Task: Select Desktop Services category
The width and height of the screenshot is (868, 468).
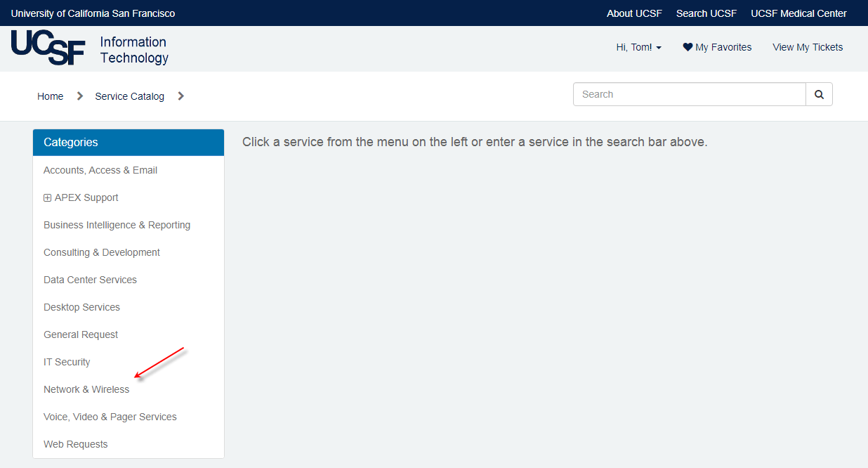Action: coord(81,307)
